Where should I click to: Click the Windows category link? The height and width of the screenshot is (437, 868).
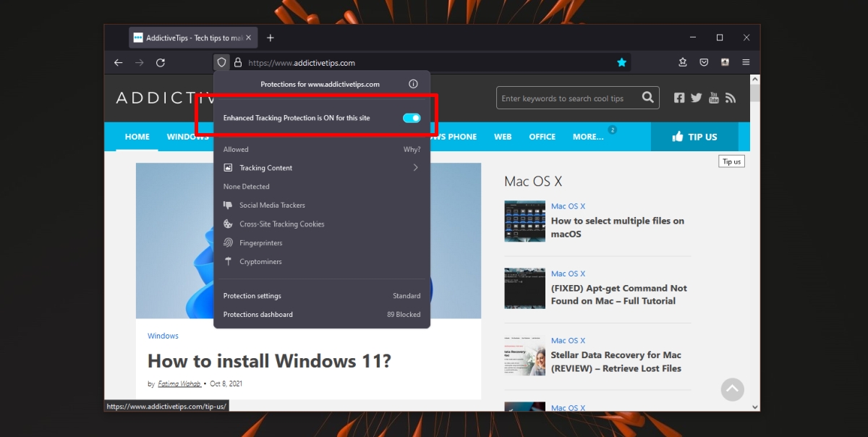click(163, 336)
